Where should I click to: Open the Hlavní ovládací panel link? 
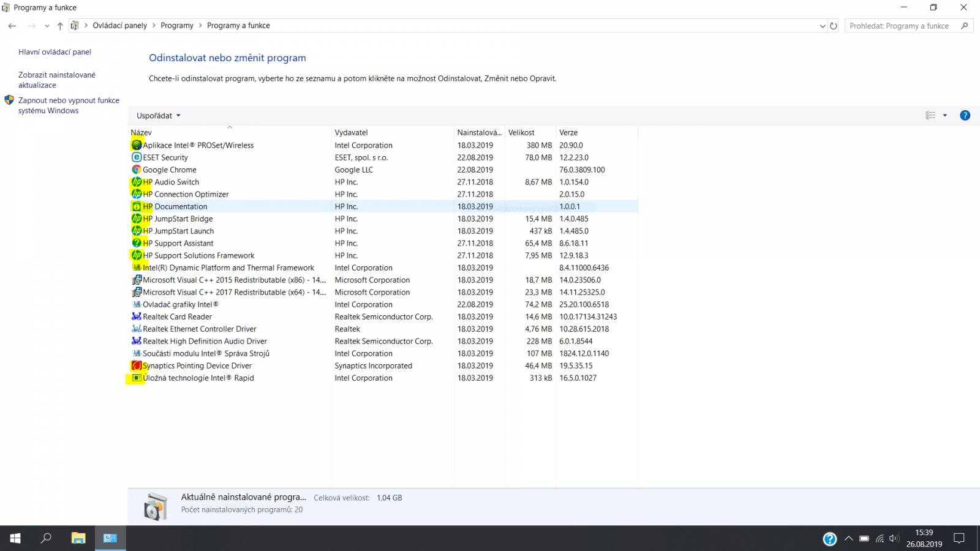tap(55, 52)
